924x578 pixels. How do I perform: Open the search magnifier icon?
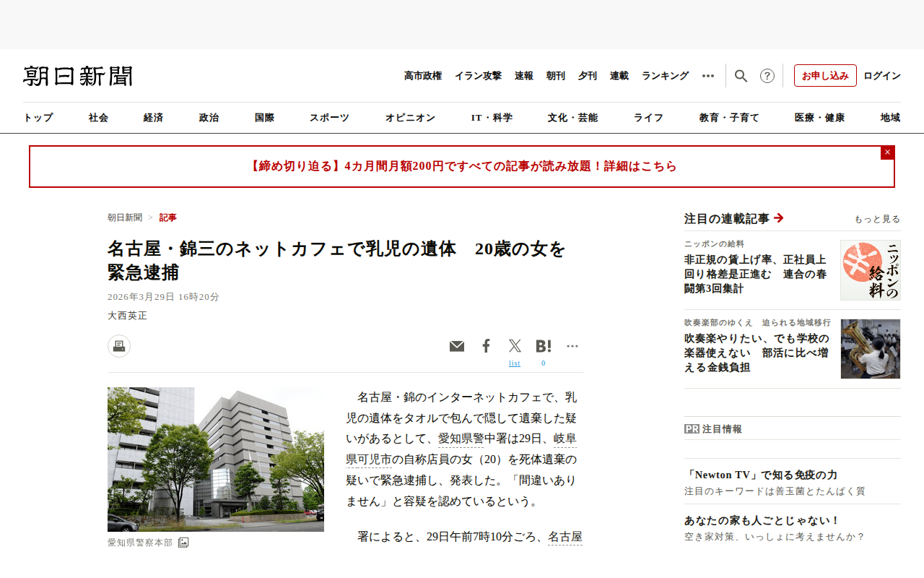[x=741, y=76]
